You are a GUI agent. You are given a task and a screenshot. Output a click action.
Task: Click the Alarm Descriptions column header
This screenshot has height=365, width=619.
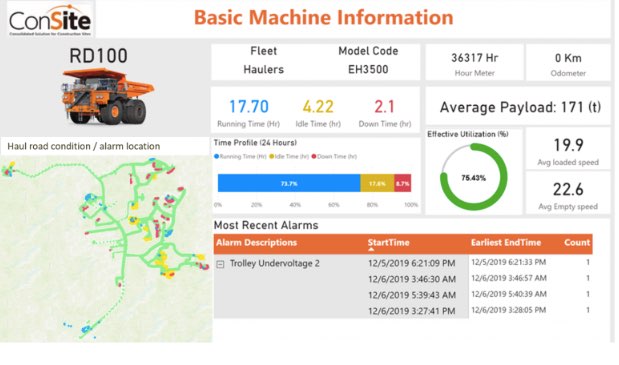point(257,243)
